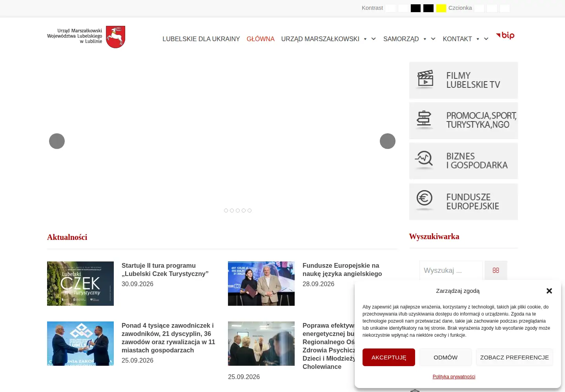The width and height of the screenshot is (565, 392).
Task: Go to Główna menu item
Action: tap(261, 39)
